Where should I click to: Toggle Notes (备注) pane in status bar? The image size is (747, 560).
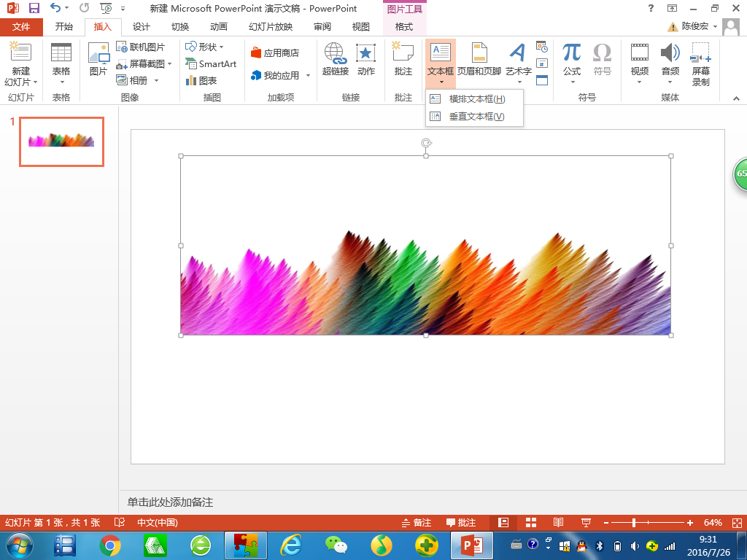[417, 522]
